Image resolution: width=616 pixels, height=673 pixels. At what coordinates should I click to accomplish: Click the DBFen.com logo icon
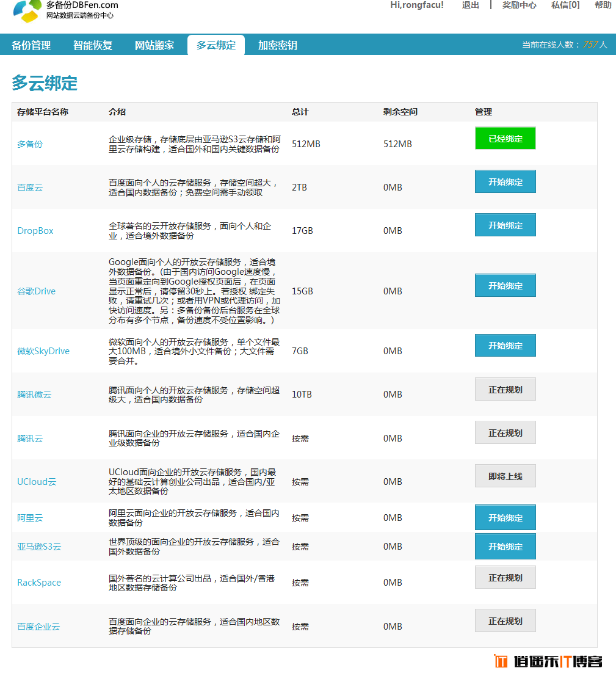(27, 10)
